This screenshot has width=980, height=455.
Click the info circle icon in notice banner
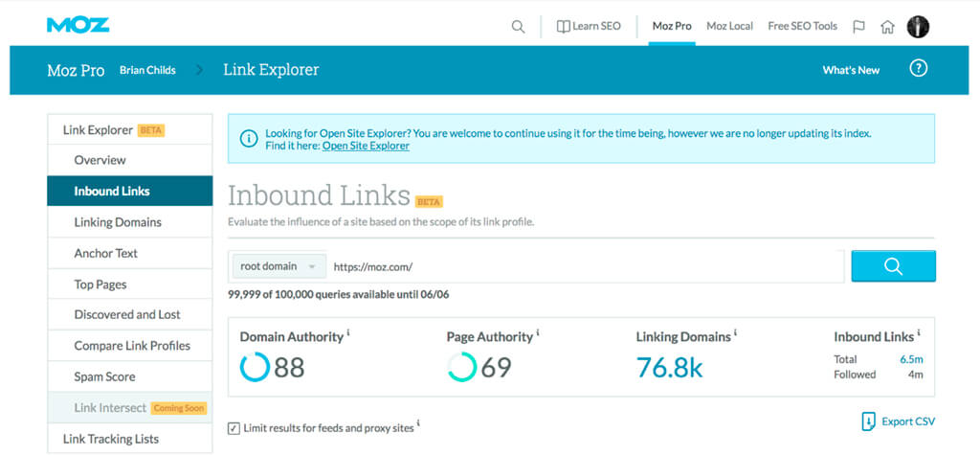(249, 139)
